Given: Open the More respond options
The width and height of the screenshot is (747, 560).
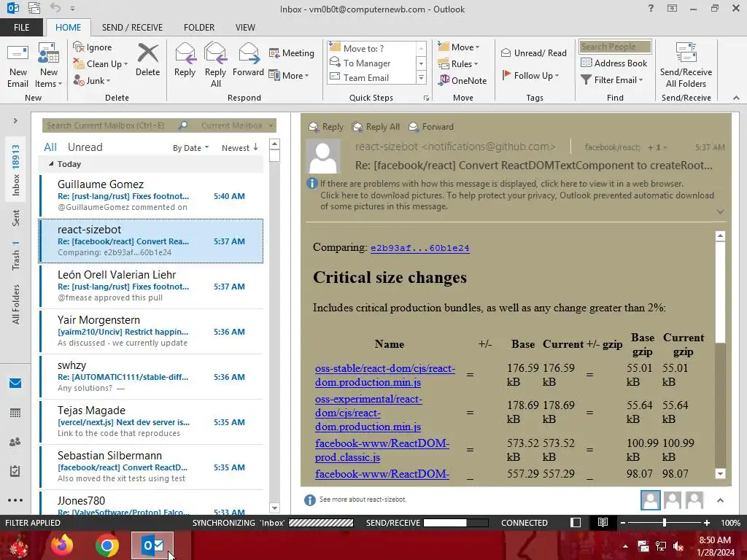Looking at the screenshot, I should point(289,75).
